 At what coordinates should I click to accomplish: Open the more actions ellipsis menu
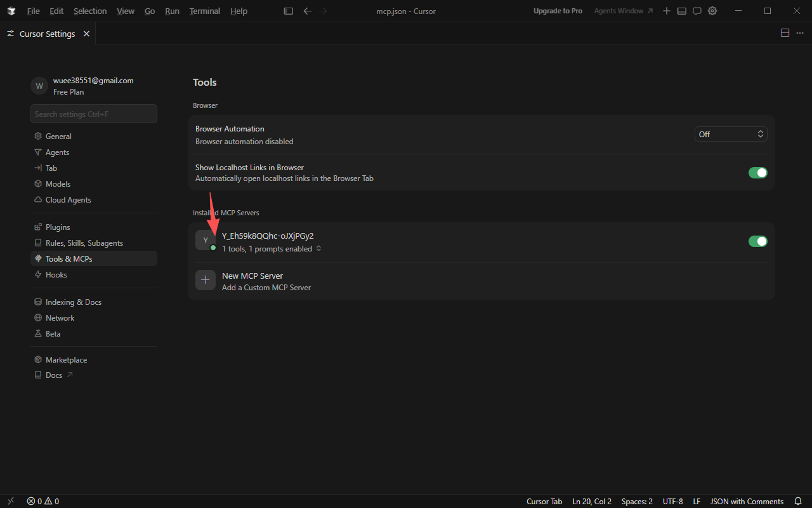click(x=800, y=33)
